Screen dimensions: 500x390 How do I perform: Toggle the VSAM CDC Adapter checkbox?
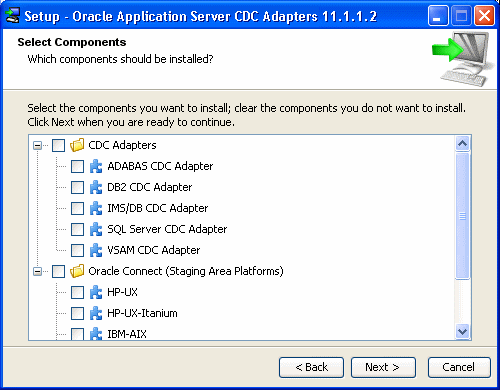[77, 250]
